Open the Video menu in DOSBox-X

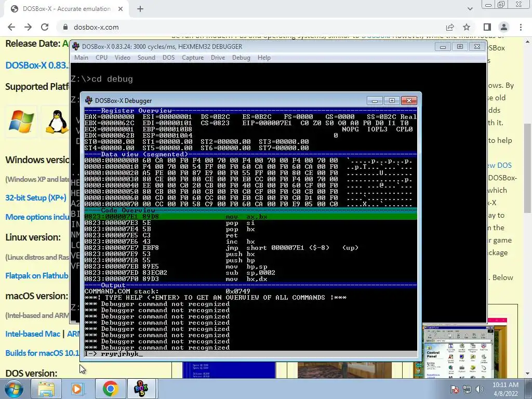tap(122, 58)
